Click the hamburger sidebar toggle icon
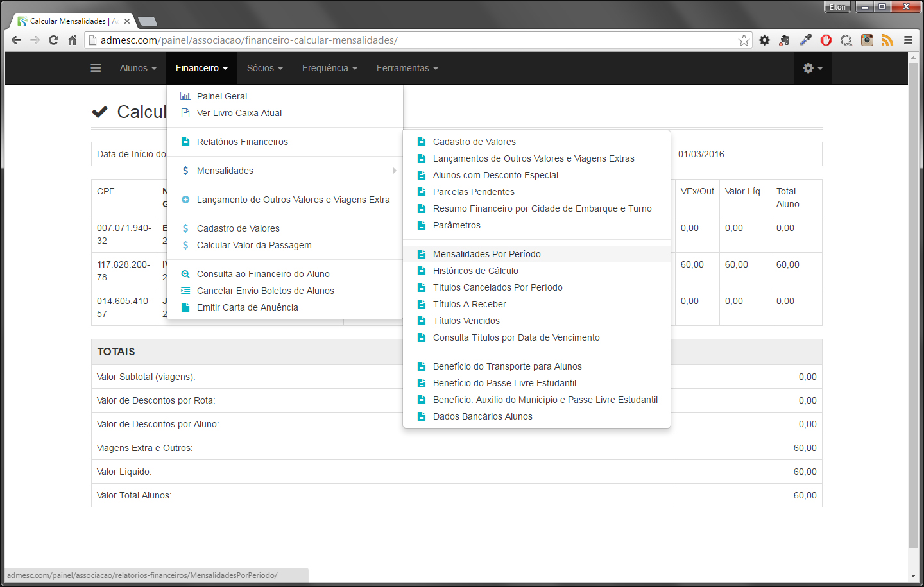The height and width of the screenshot is (587, 924). click(96, 68)
